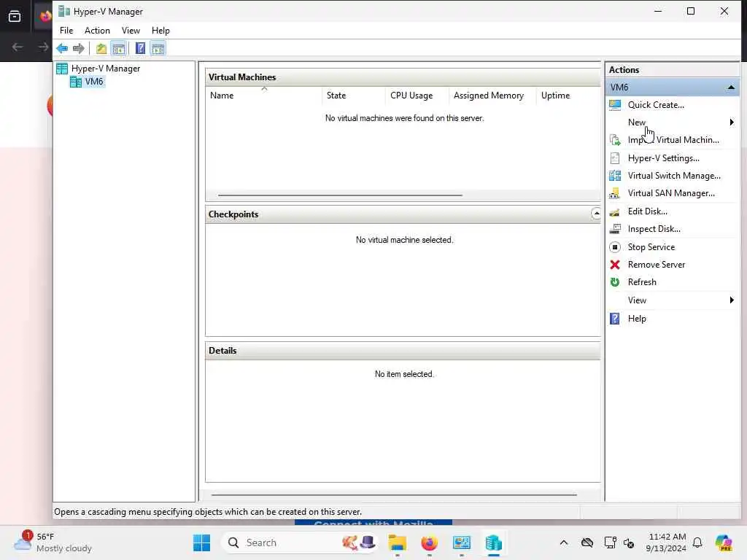Click Refresh in Actions pane
The width and height of the screenshot is (747, 560).
(x=642, y=282)
